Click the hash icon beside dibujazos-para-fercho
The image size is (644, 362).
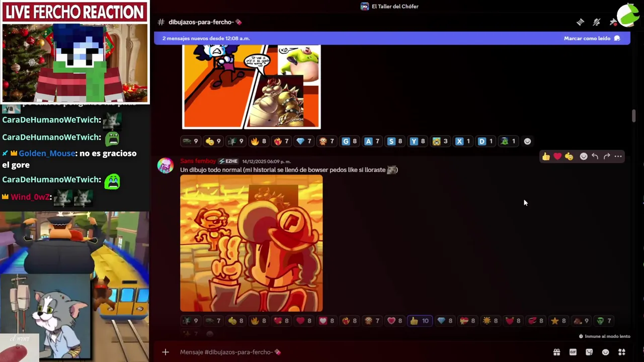tap(161, 22)
